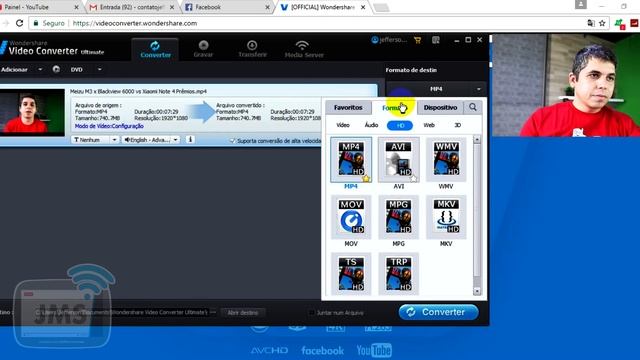
Task: Select the MOV HD format icon
Action: tap(351, 217)
